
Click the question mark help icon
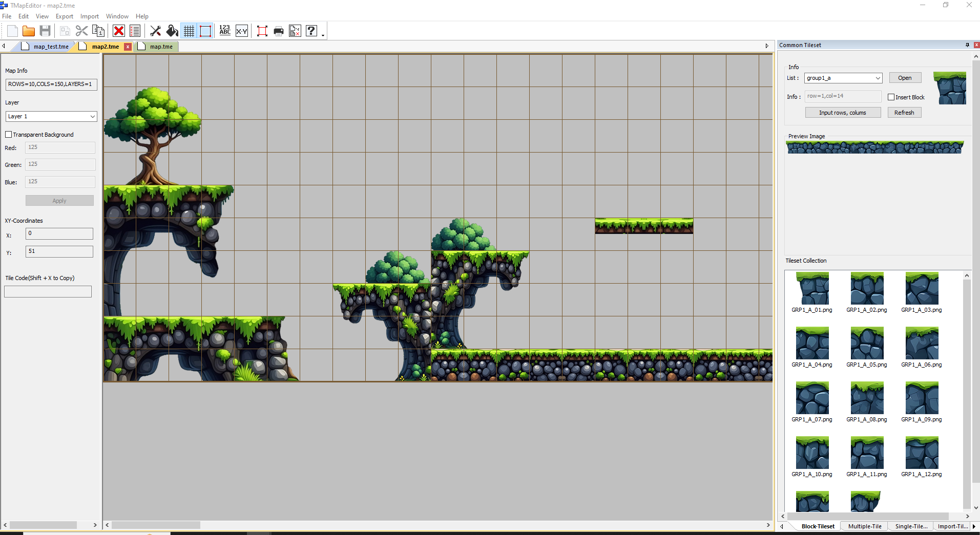311,31
